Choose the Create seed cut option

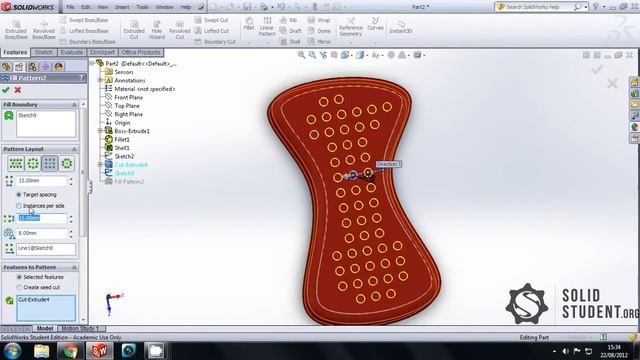click(x=19, y=287)
